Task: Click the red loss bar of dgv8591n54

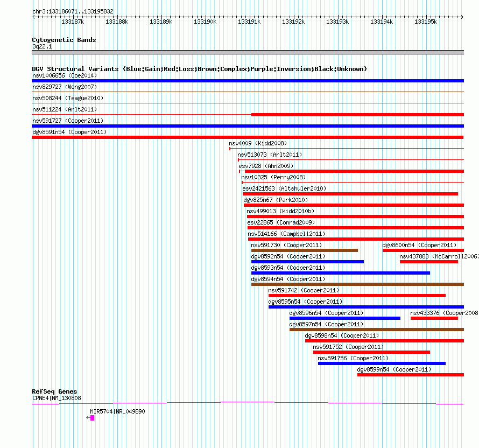Action: [248, 137]
